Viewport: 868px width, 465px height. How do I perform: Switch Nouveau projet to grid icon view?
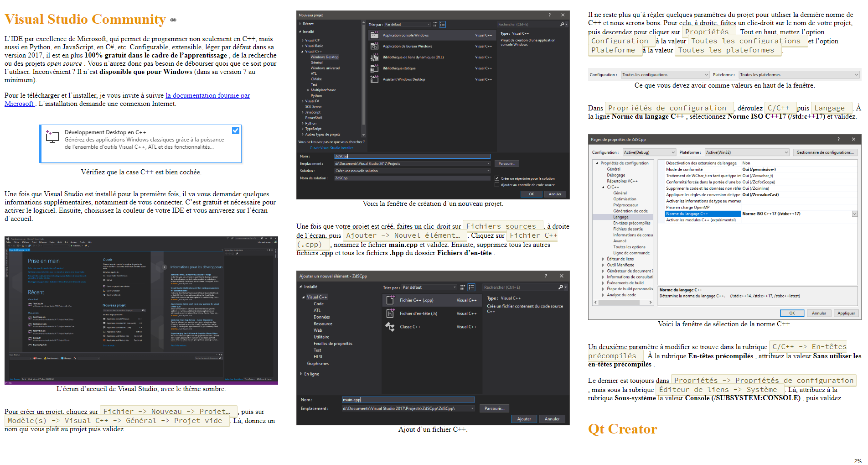[x=435, y=24]
